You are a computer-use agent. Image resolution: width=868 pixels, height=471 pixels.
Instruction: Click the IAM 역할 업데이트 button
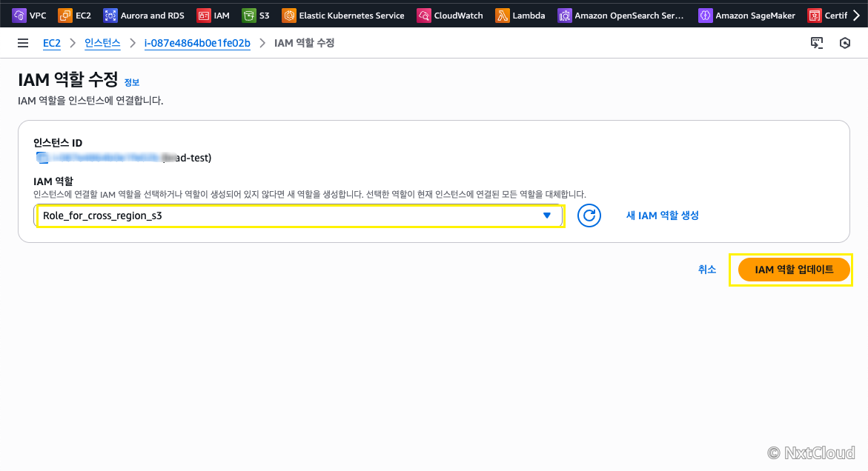(794, 270)
